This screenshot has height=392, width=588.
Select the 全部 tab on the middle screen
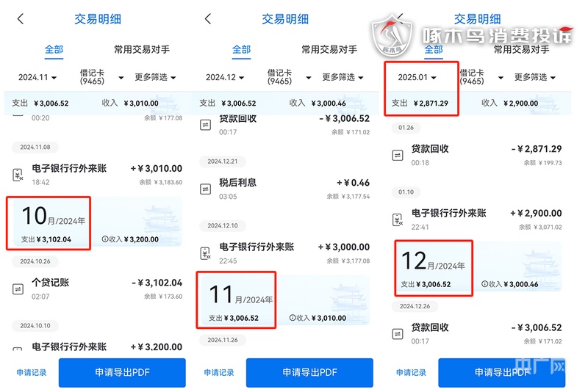click(x=242, y=50)
